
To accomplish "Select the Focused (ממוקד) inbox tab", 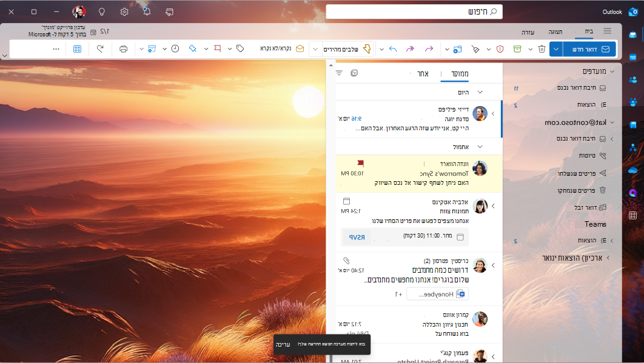I will [x=460, y=73].
